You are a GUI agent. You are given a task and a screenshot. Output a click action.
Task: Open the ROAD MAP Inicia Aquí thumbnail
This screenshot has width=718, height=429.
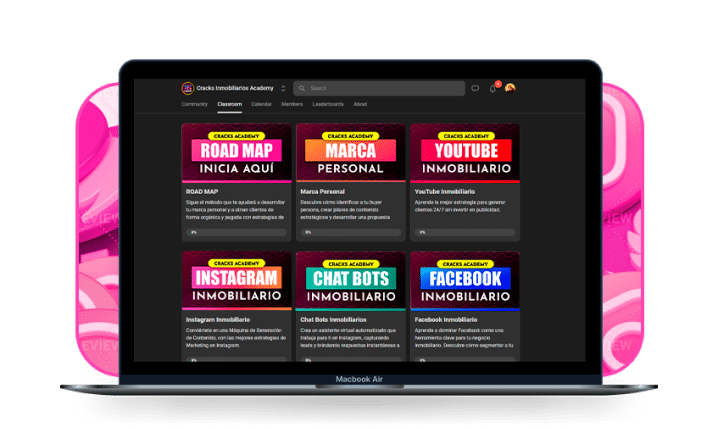pos(236,153)
